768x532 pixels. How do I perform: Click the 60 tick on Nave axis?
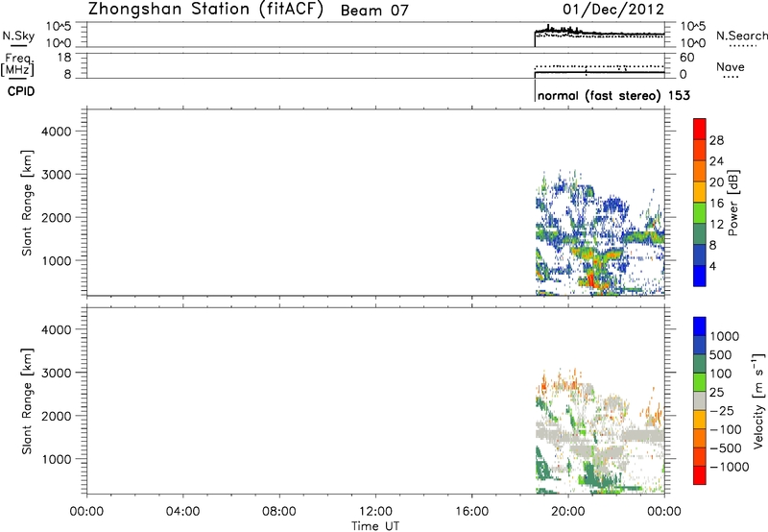[x=686, y=58]
